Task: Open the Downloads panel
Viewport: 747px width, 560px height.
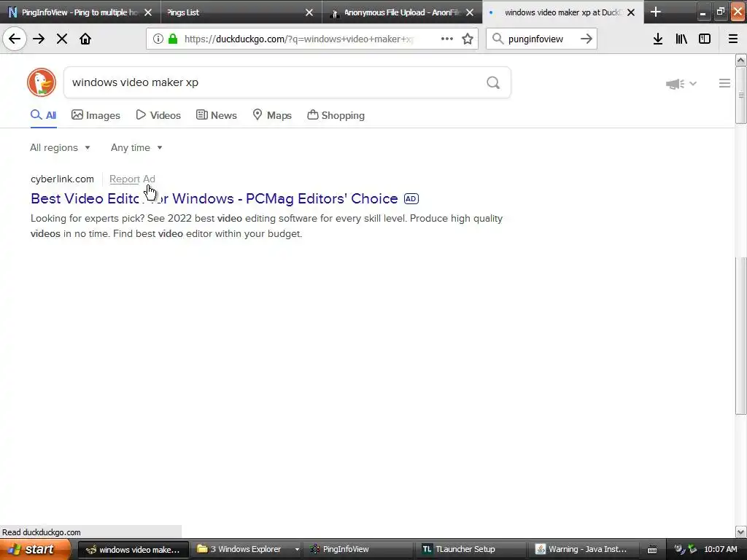Action: click(658, 39)
